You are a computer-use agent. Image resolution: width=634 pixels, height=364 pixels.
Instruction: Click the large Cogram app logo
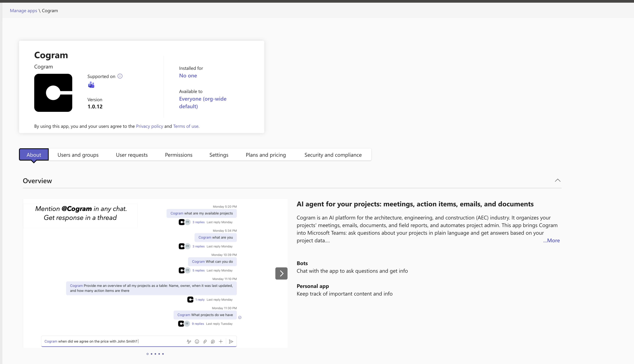[53, 93]
